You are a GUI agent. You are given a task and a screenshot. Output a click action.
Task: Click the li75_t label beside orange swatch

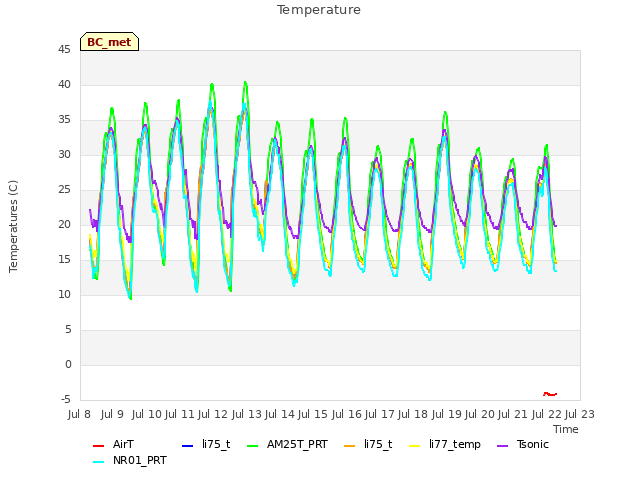(x=378, y=444)
